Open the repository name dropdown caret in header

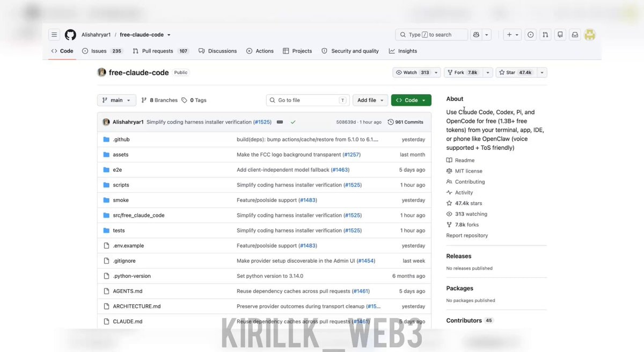point(169,35)
